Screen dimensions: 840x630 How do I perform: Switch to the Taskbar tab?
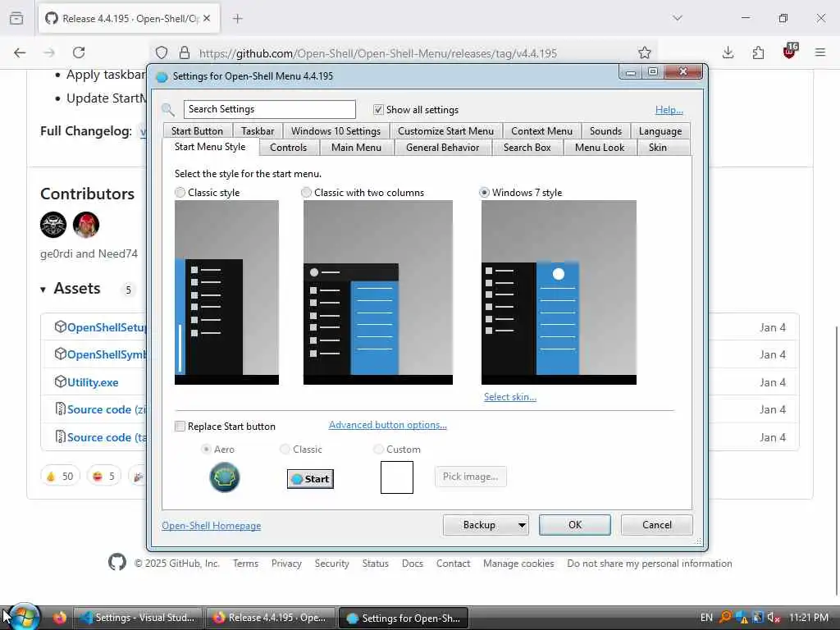(x=258, y=131)
